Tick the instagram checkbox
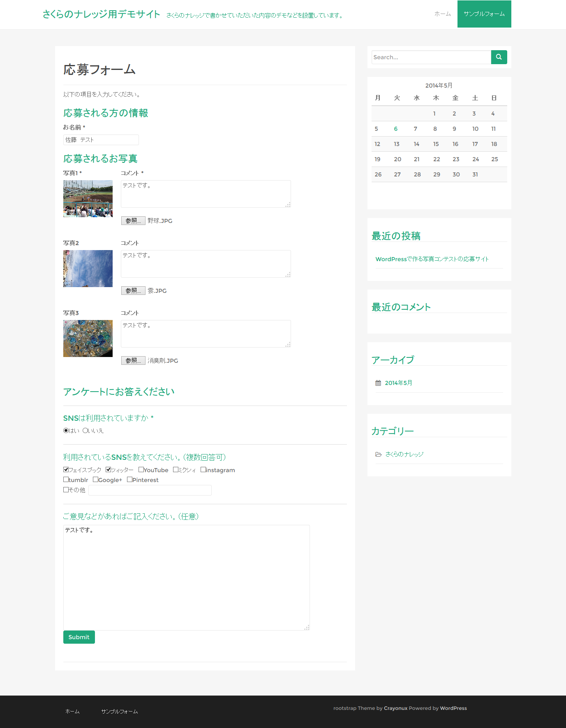 click(x=203, y=470)
